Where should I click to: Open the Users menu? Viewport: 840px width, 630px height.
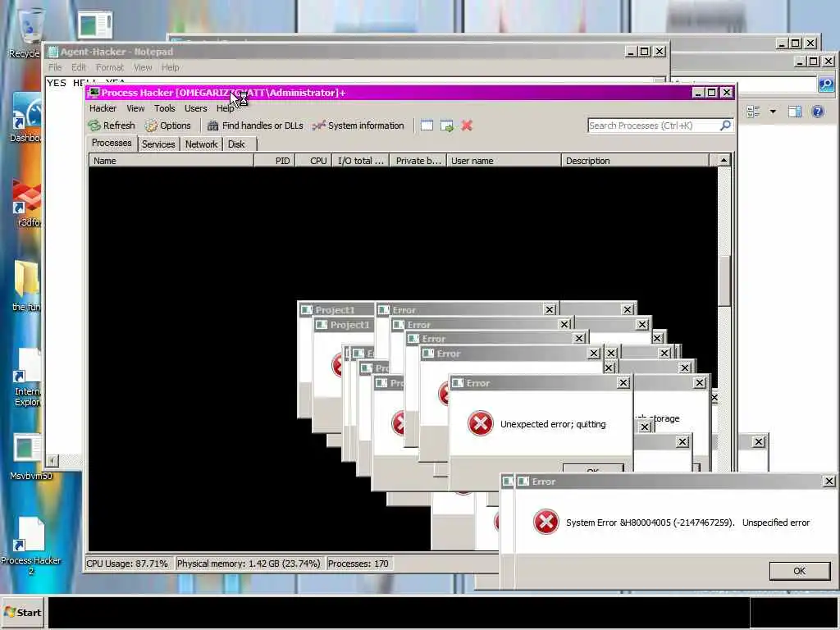(x=195, y=108)
